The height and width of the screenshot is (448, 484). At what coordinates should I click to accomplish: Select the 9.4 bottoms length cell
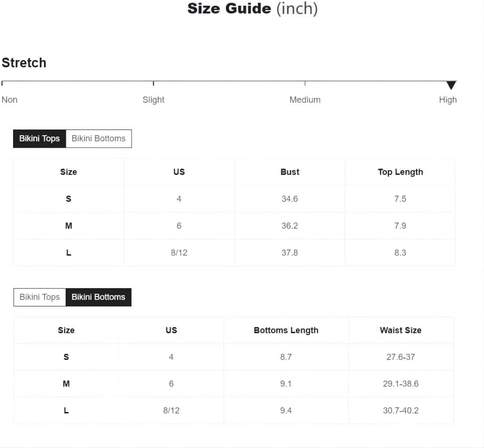coord(286,410)
